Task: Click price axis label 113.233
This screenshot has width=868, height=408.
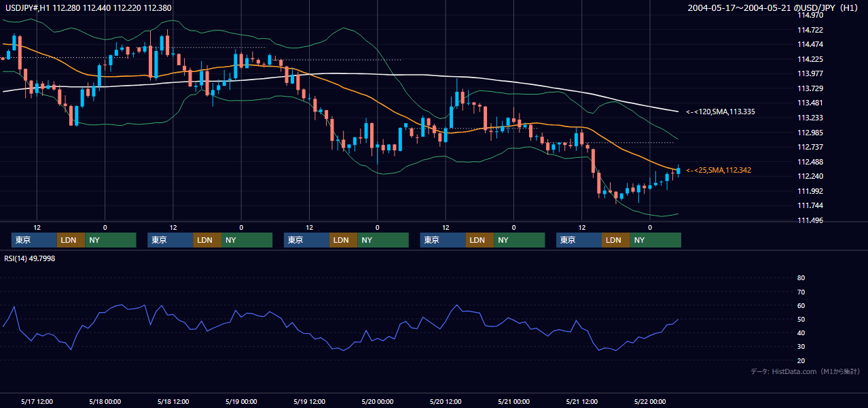Action: tap(810, 118)
